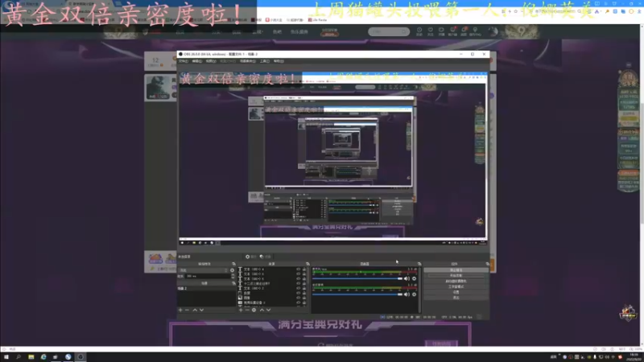The image size is (644, 362).
Task: Adjust first mixer channel volume slider
Action: coord(357,278)
